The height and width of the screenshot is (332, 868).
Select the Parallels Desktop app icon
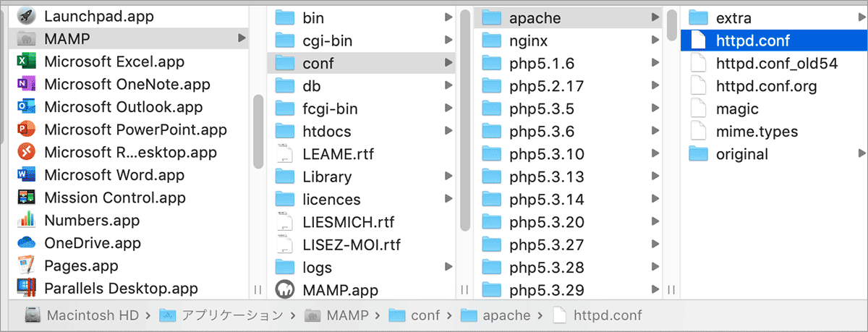(27, 288)
